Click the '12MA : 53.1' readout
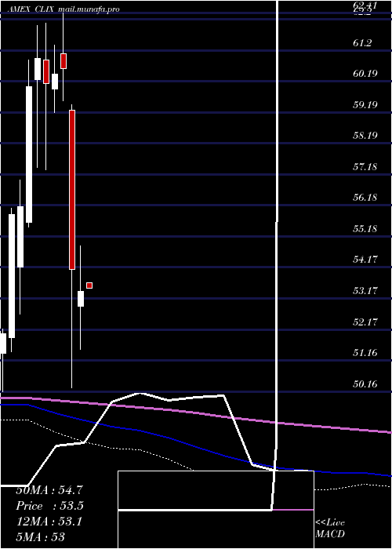The height and width of the screenshot is (549, 392). point(49,522)
